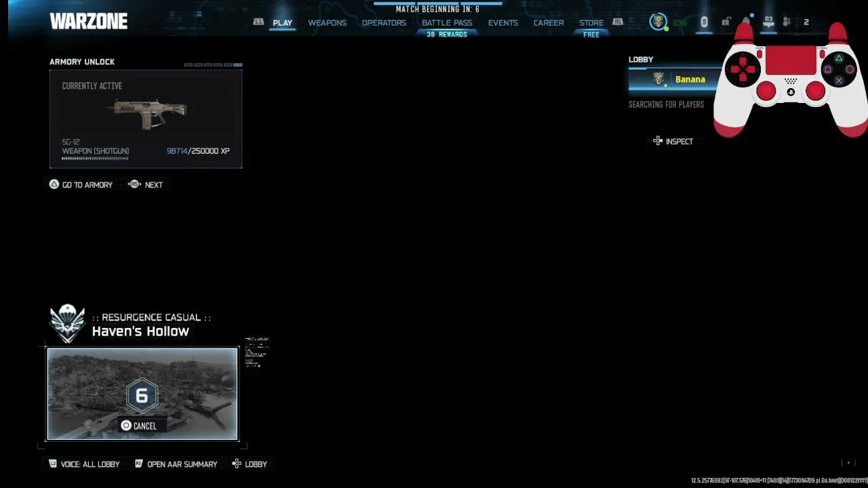The width and height of the screenshot is (868, 488).
Task: Click the circle glyph on the CANCEL prompt
Action: 126,426
